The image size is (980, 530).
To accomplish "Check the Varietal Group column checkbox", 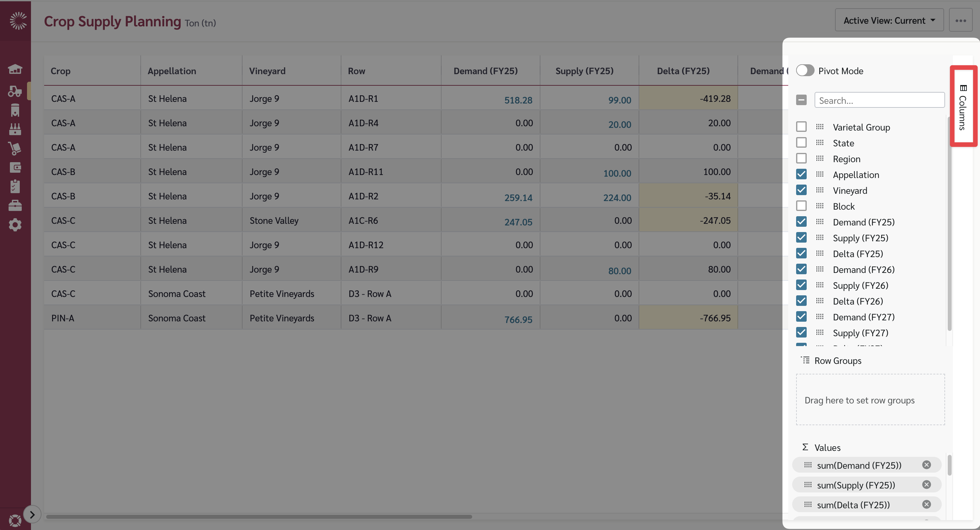I will (802, 126).
